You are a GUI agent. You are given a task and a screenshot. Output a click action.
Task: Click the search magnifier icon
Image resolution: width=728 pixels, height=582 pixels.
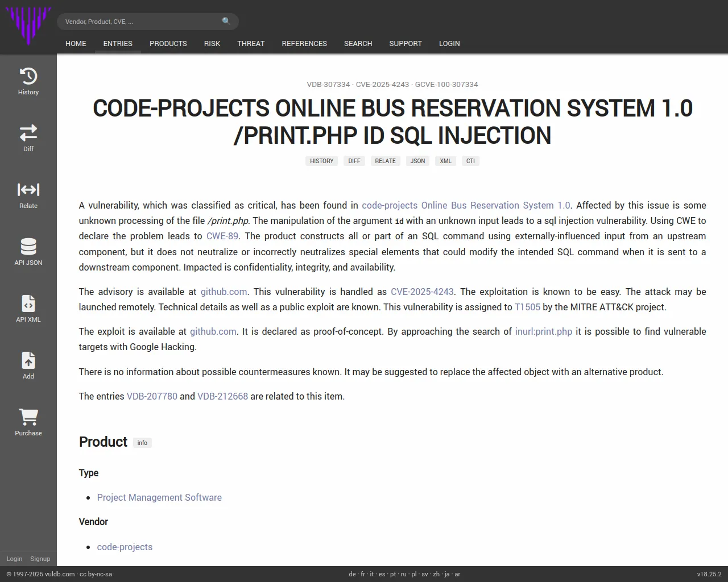click(226, 22)
